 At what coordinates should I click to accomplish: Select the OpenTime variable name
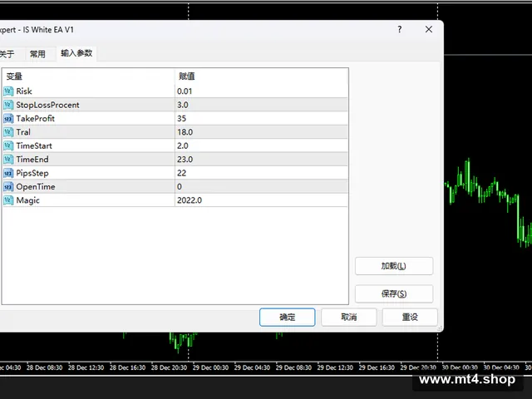point(36,187)
